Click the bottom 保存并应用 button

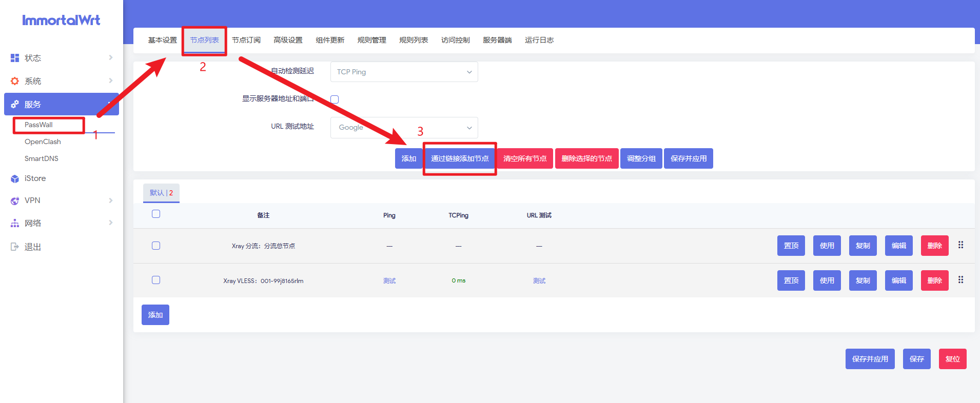(870, 359)
